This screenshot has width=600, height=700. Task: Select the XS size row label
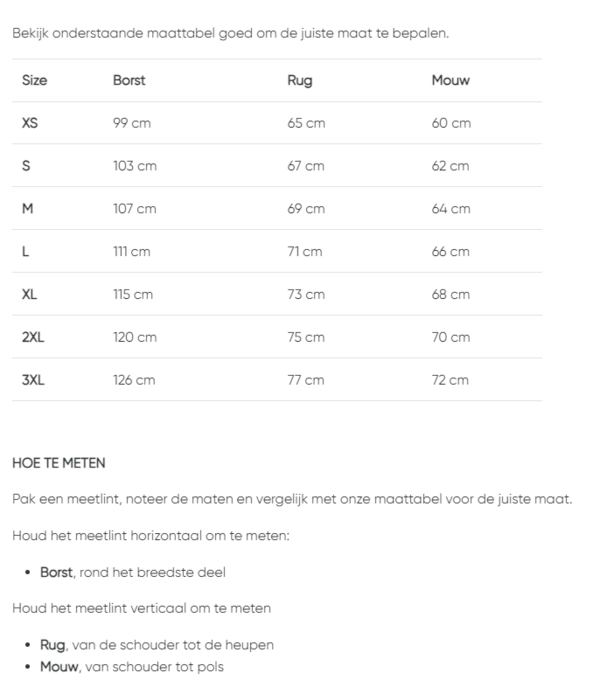click(x=30, y=123)
